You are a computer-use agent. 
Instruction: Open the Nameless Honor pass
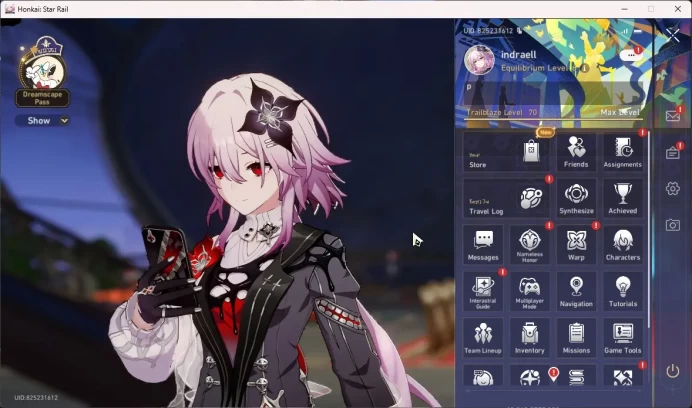tap(530, 245)
